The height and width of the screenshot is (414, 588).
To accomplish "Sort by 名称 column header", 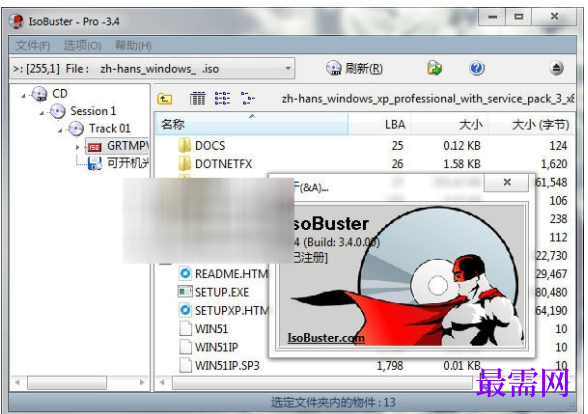I will click(x=252, y=124).
